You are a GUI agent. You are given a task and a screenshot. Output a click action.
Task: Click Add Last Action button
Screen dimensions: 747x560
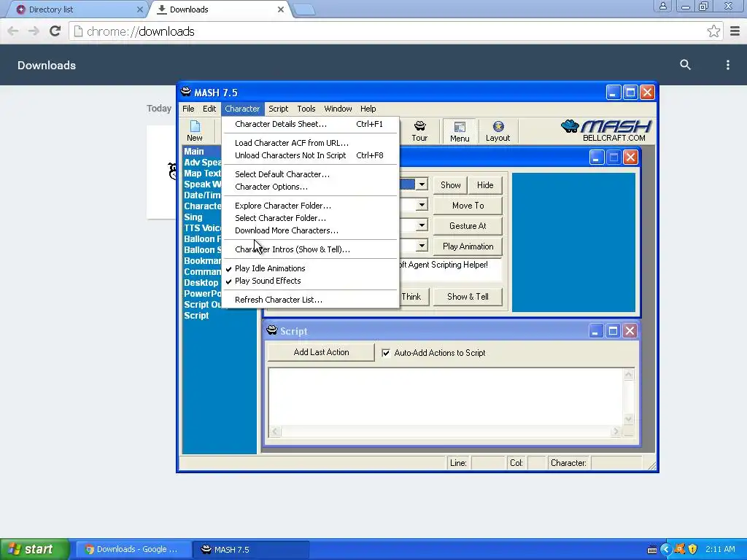pyautogui.click(x=321, y=352)
